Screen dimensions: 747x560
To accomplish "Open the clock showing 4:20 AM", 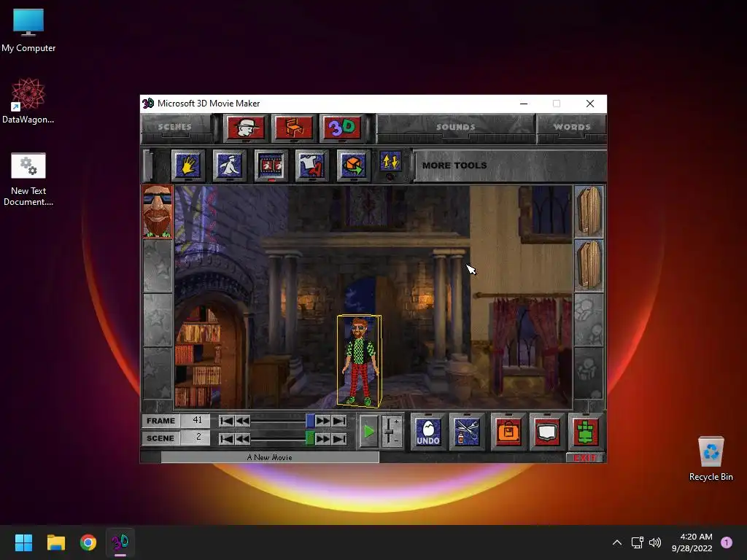I will 692,542.
